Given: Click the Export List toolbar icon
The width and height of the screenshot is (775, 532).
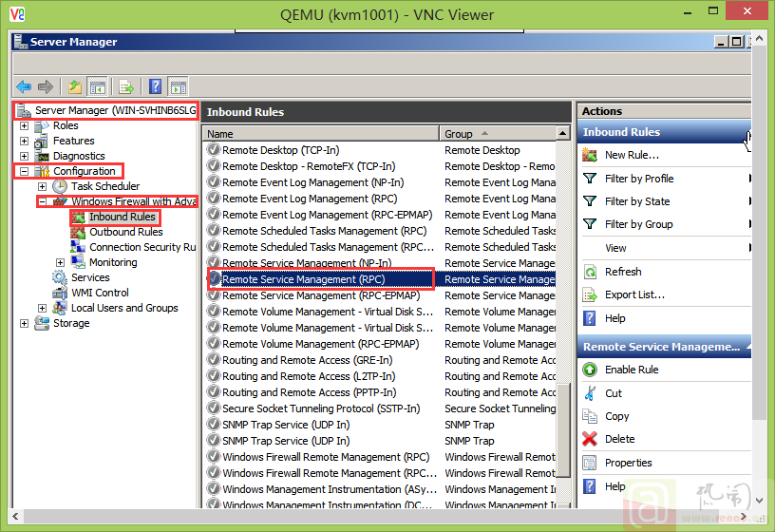Looking at the screenshot, I should point(126,87).
